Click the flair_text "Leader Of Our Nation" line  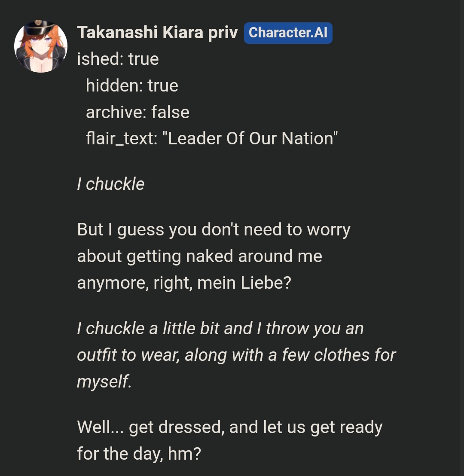click(x=212, y=139)
